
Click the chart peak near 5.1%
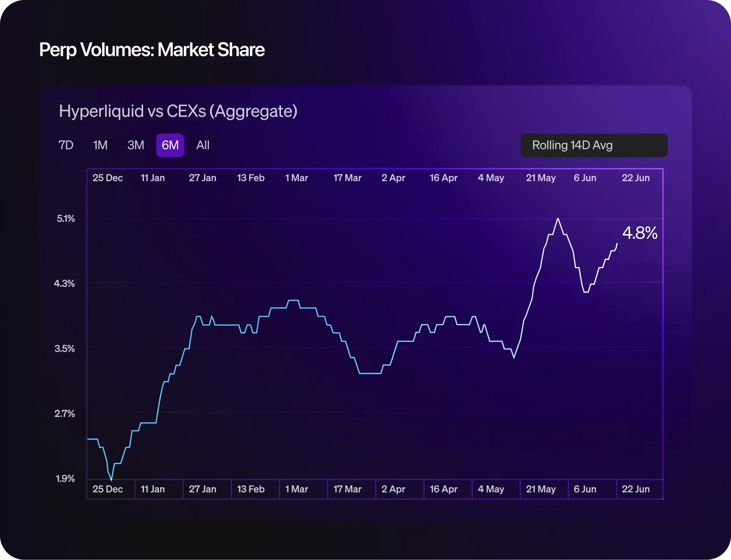tap(558, 219)
